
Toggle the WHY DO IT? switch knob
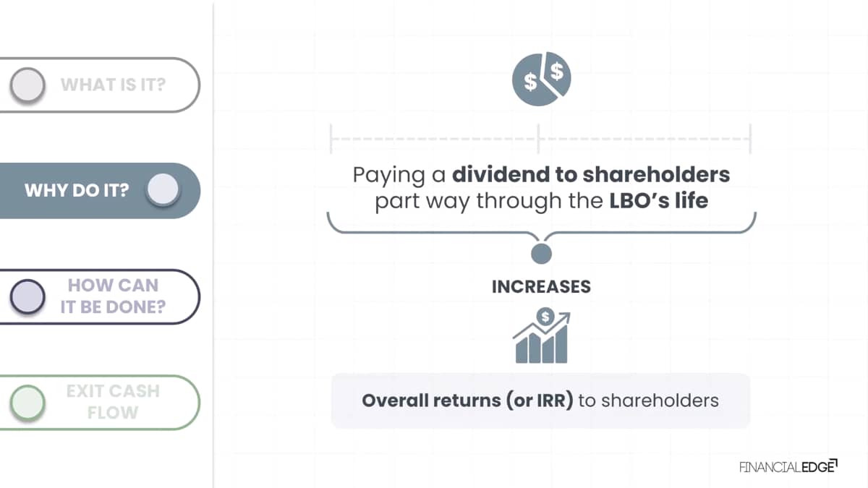tap(162, 190)
